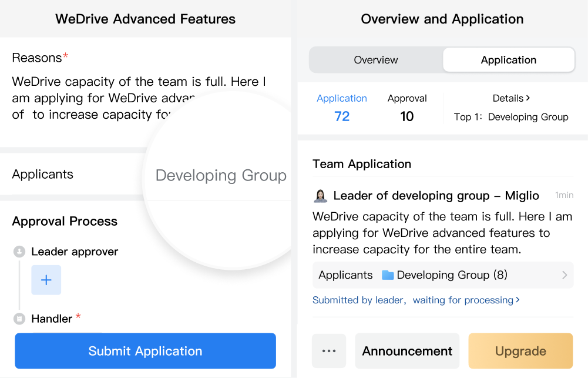Viewport: 588px width, 378px height.
Task: Click the Handler label
Action: (x=52, y=319)
